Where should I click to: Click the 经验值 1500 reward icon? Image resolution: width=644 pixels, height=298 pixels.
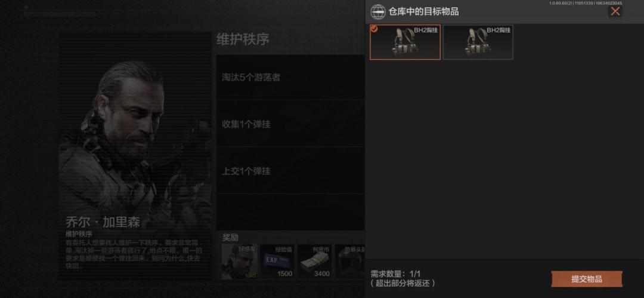(x=277, y=262)
